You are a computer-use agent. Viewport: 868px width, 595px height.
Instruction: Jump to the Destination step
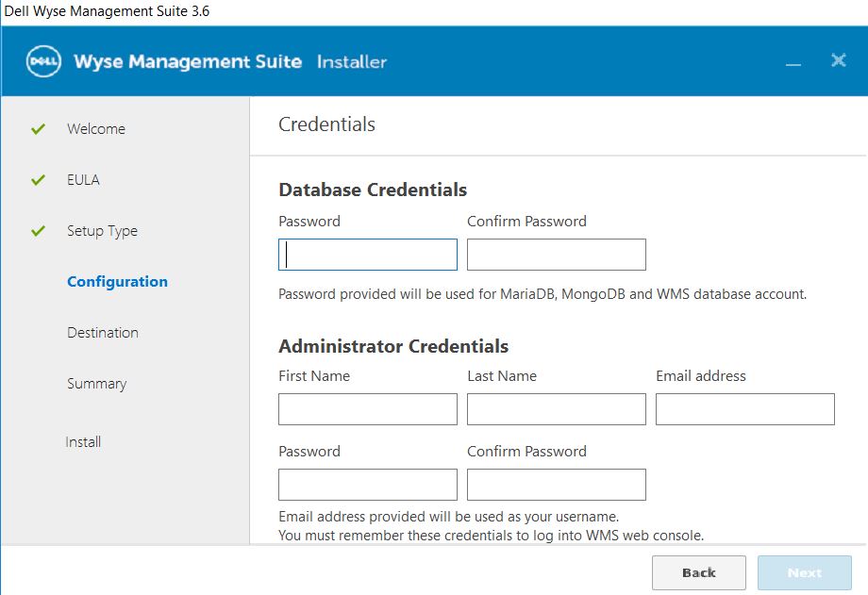coord(102,333)
